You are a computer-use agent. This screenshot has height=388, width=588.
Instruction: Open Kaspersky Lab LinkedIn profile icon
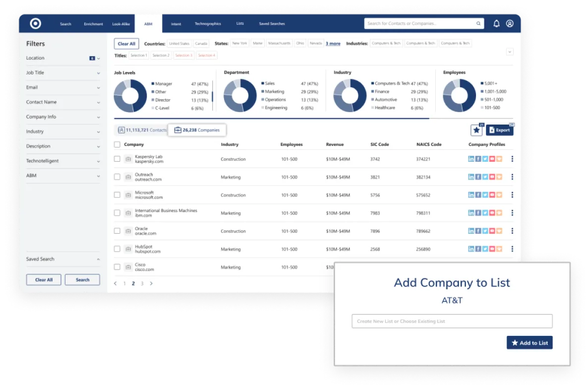click(x=471, y=159)
